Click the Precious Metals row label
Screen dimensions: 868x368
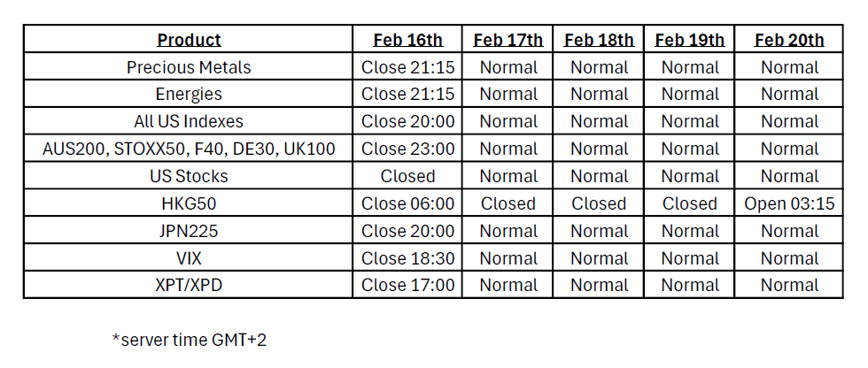tap(189, 67)
